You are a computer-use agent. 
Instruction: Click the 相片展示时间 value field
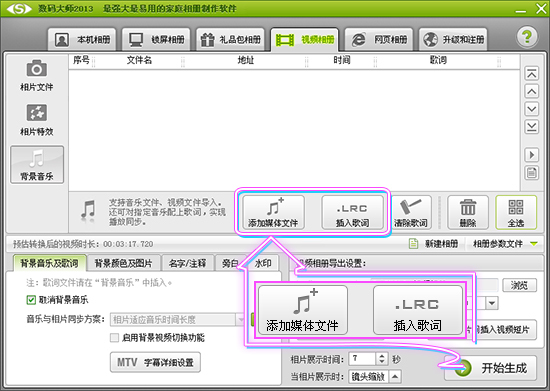[x=362, y=359]
